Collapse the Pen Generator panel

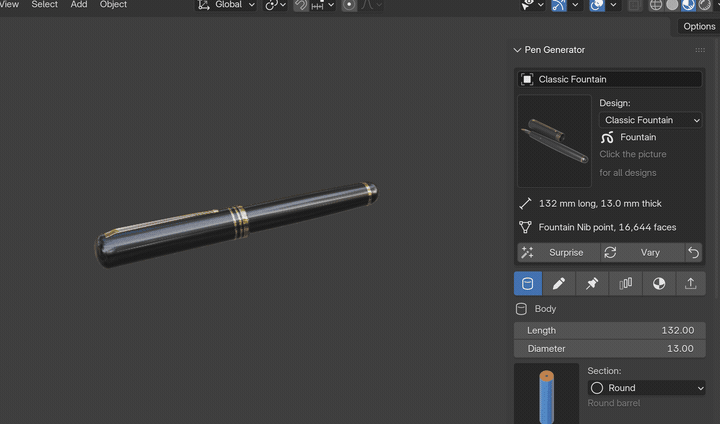[517, 50]
